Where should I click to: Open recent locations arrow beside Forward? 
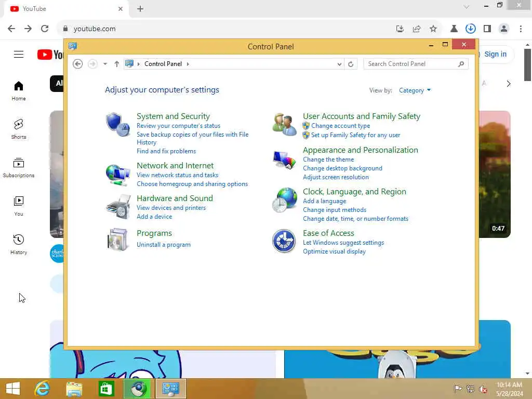click(105, 64)
